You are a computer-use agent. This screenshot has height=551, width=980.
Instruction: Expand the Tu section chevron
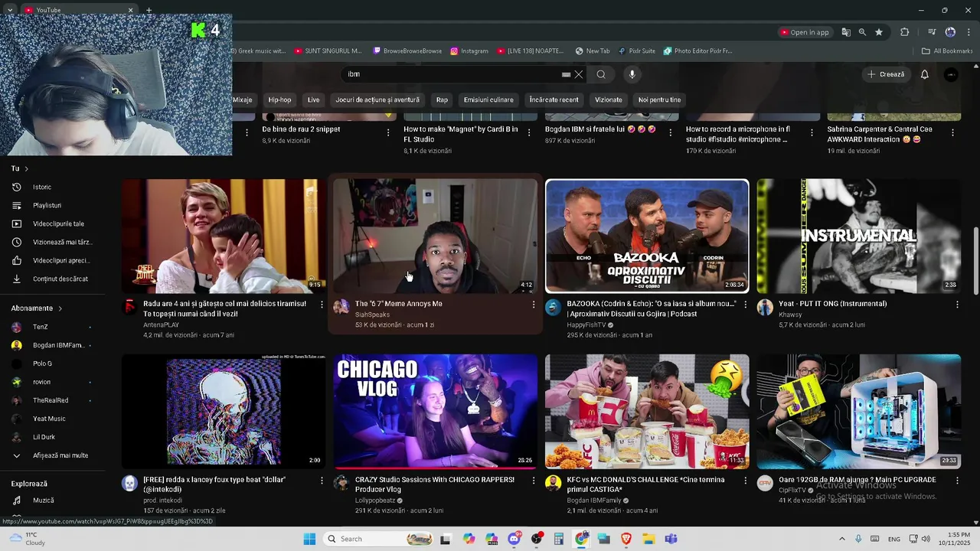point(26,168)
